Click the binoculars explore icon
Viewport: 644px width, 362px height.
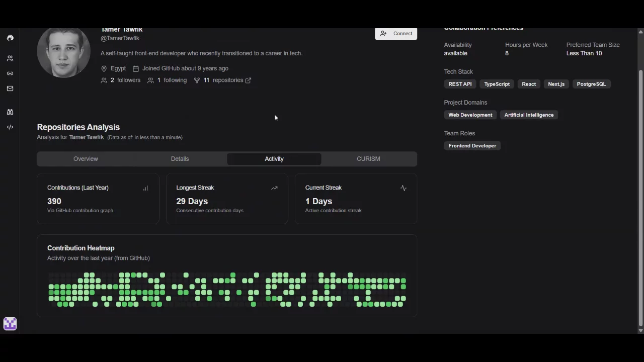(10, 112)
